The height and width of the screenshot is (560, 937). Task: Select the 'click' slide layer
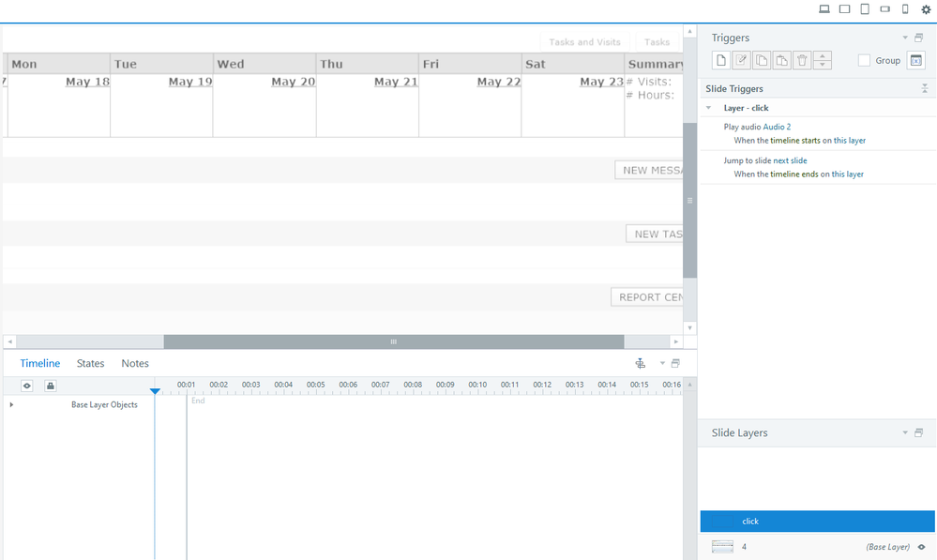tap(818, 522)
